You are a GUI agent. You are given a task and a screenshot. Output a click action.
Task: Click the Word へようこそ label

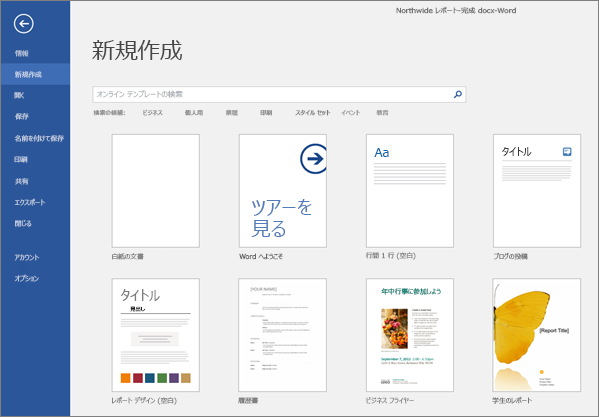pyautogui.click(x=261, y=257)
